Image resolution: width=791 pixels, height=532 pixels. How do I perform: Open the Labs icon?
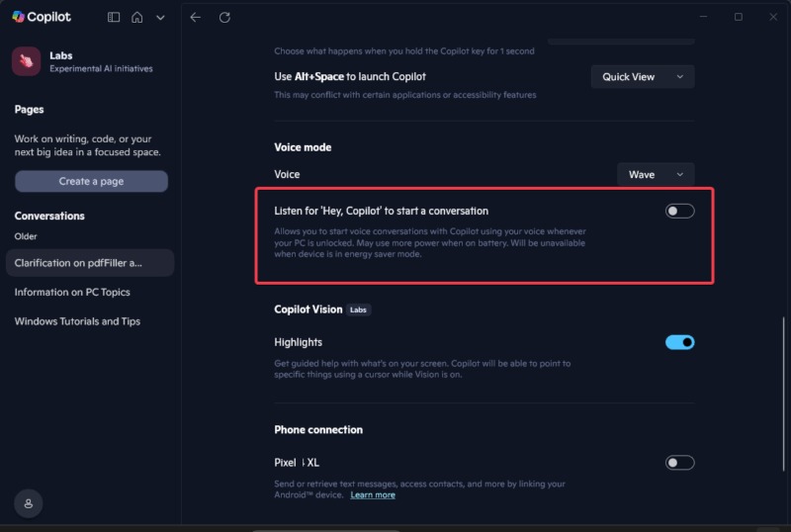27,61
